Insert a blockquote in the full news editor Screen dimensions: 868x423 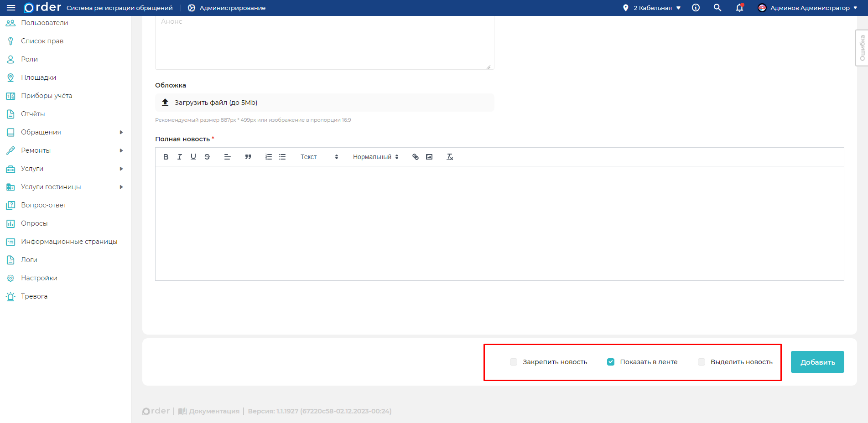coord(248,157)
